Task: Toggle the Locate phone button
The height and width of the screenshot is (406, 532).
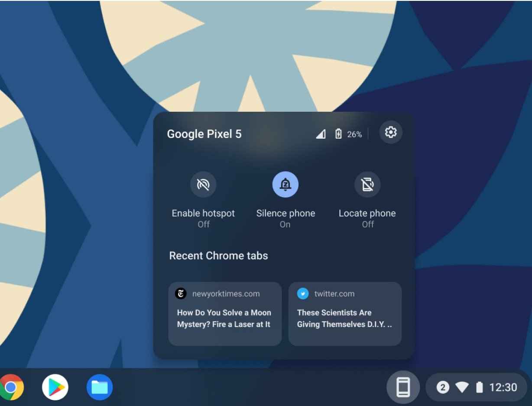Action: tap(367, 185)
